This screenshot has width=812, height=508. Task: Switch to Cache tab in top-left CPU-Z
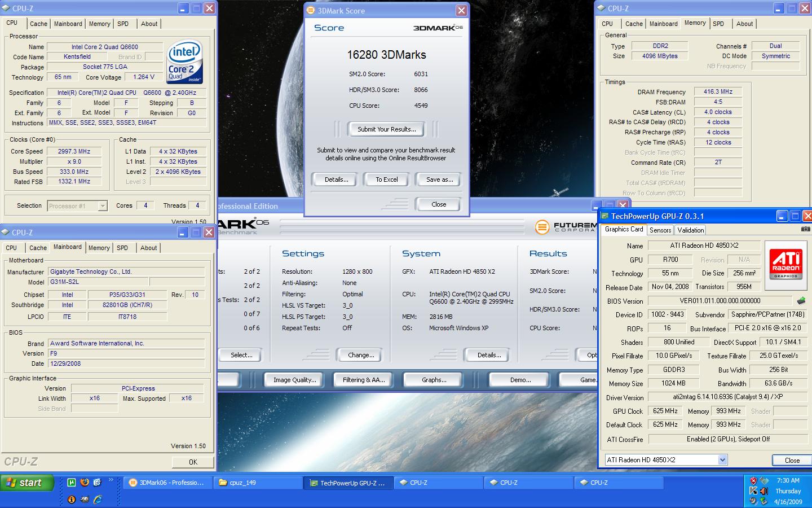(38, 24)
